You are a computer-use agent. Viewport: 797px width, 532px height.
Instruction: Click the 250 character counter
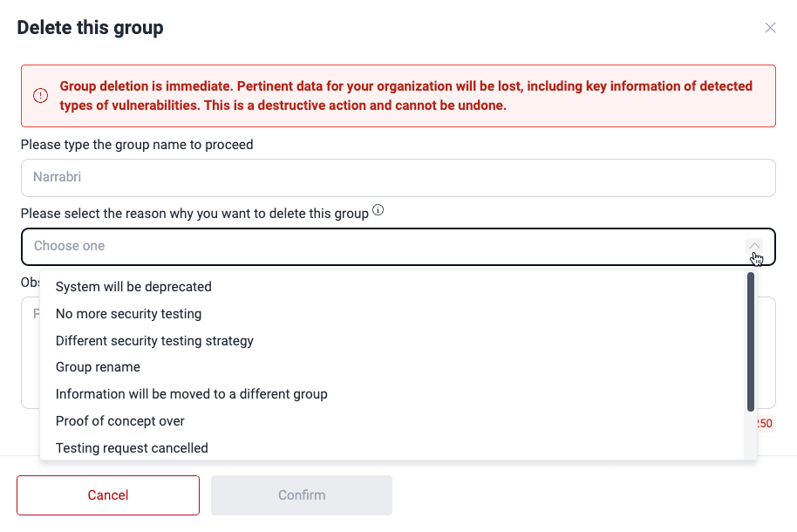pyautogui.click(x=763, y=423)
